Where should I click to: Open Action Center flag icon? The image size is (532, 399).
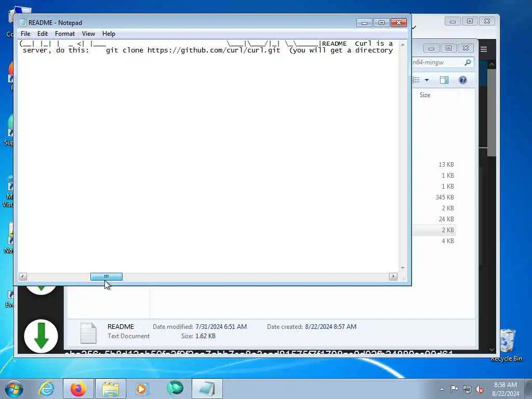(454, 389)
